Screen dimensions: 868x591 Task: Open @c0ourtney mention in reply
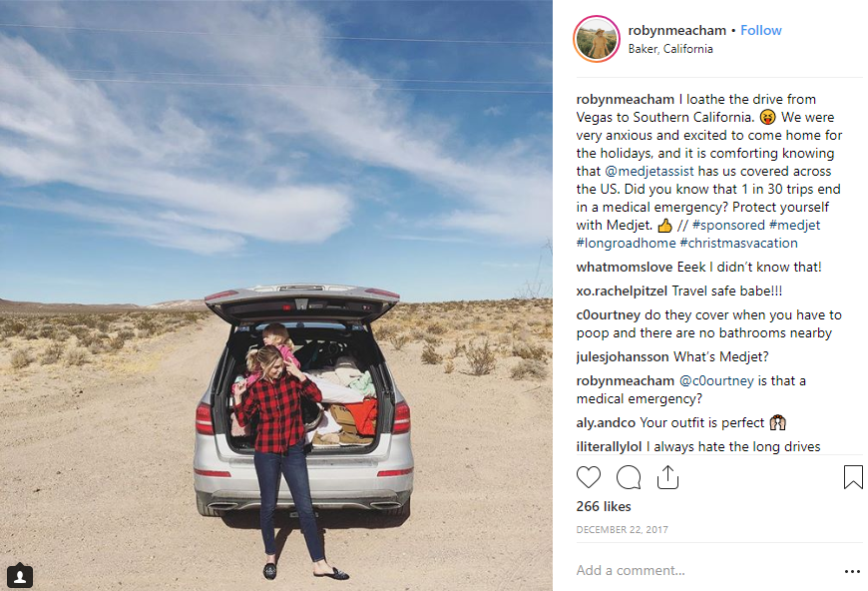(x=716, y=380)
